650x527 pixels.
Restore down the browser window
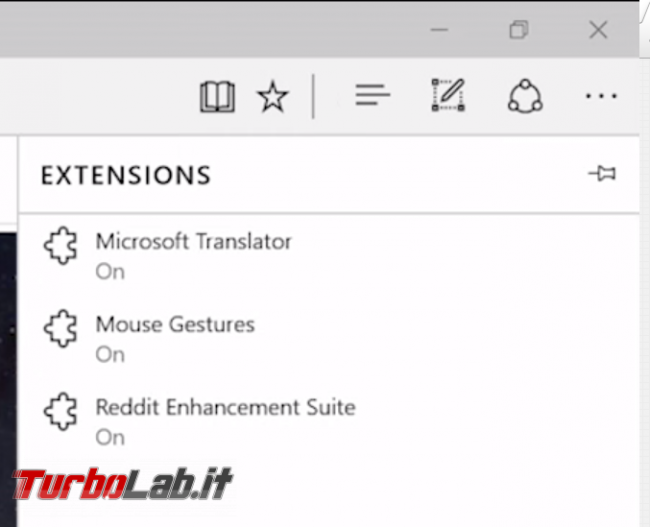pyautogui.click(x=519, y=30)
